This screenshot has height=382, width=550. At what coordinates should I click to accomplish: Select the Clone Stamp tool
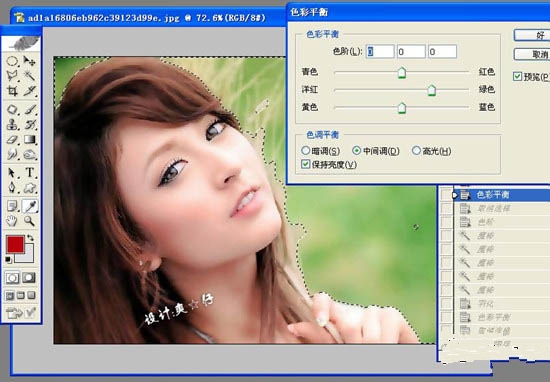tap(12, 125)
